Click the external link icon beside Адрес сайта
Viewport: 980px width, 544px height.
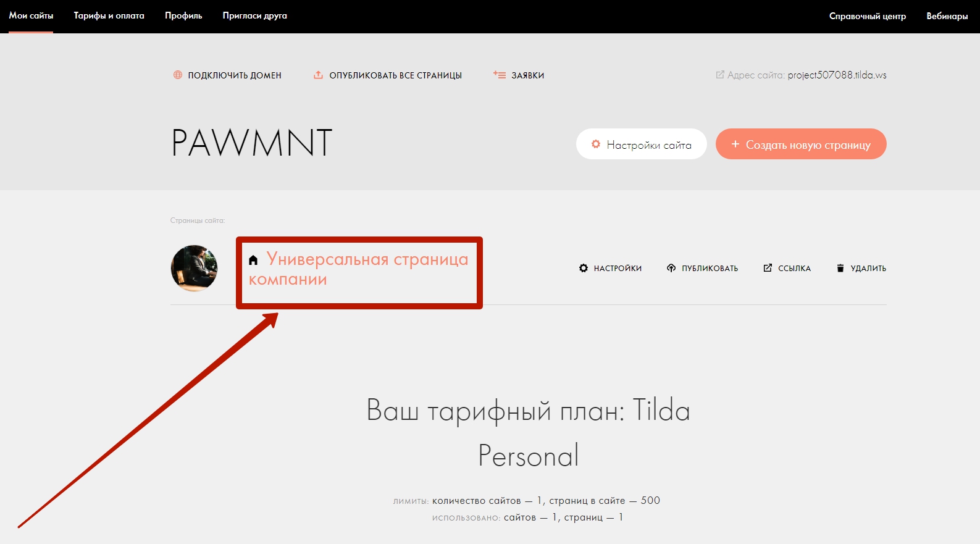point(719,75)
